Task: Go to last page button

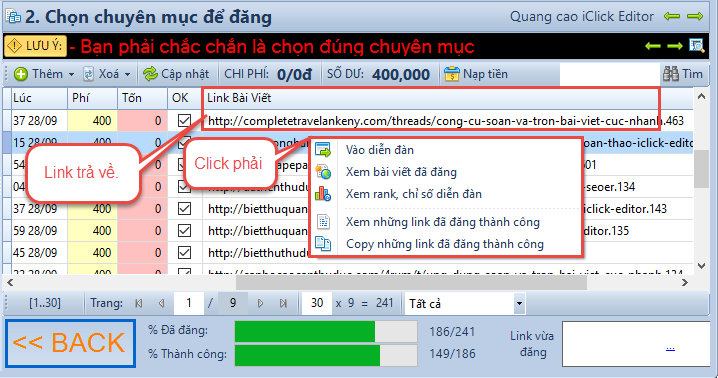Action: point(283,303)
